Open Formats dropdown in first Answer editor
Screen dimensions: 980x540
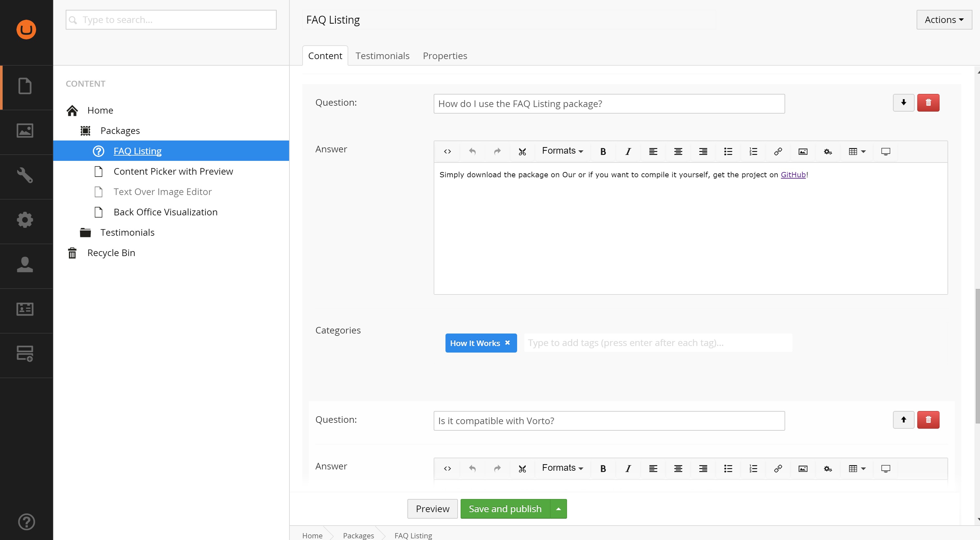562,151
